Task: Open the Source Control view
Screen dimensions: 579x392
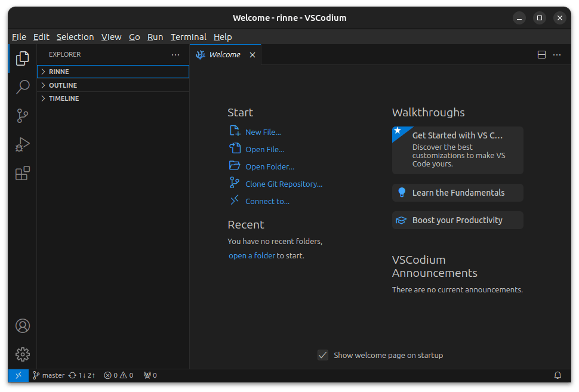Action: click(23, 116)
